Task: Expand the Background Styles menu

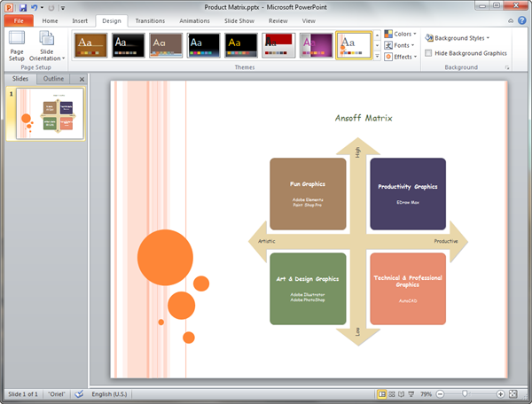Action: pos(458,38)
